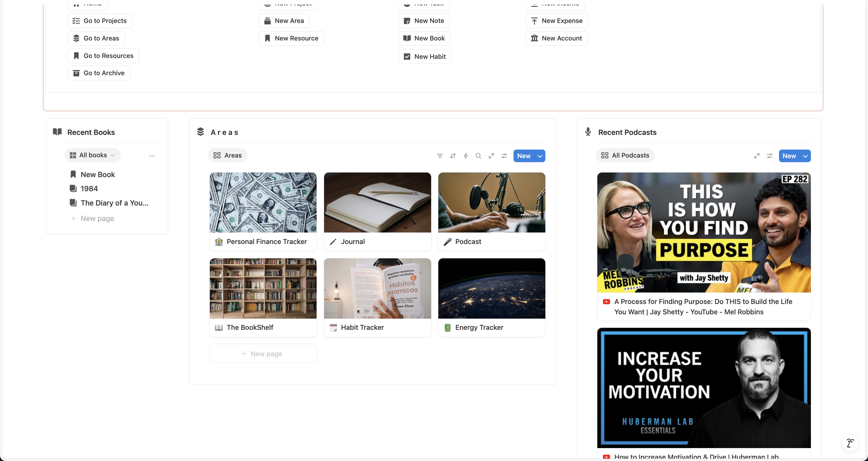Click the search magnifier in Areas toolbar

[x=478, y=156]
